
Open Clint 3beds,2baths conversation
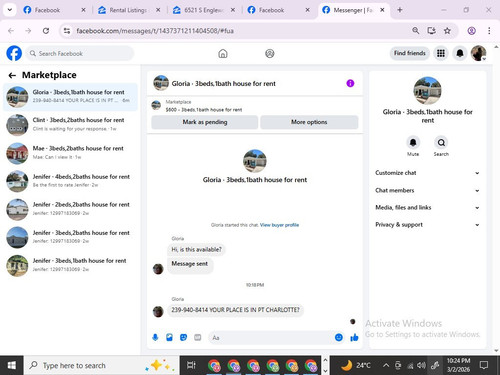coord(70,125)
